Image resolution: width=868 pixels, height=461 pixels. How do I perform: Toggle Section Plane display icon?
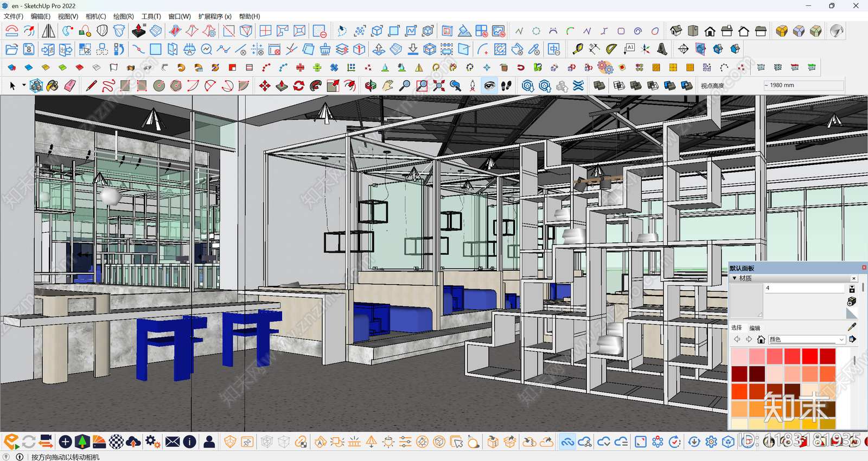click(700, 49)
